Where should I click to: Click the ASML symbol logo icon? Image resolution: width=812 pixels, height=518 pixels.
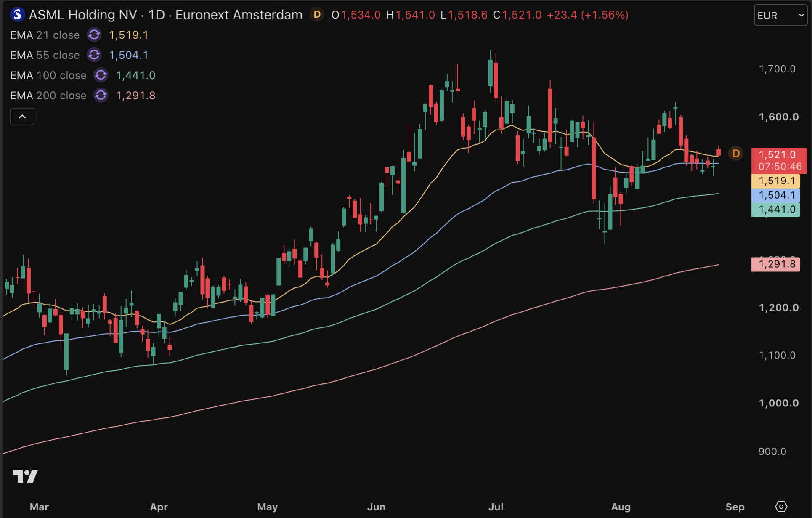click(17, 15)
